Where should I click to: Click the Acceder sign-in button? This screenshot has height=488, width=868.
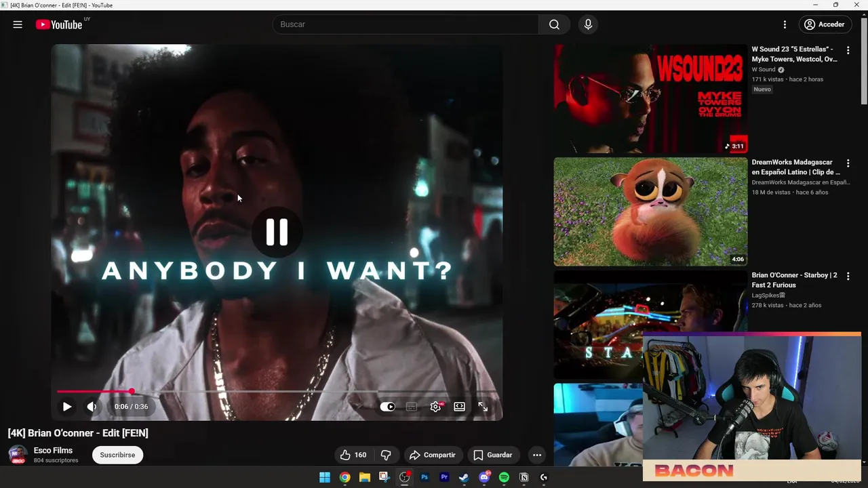pyautogui.click(x=824, y=24)
